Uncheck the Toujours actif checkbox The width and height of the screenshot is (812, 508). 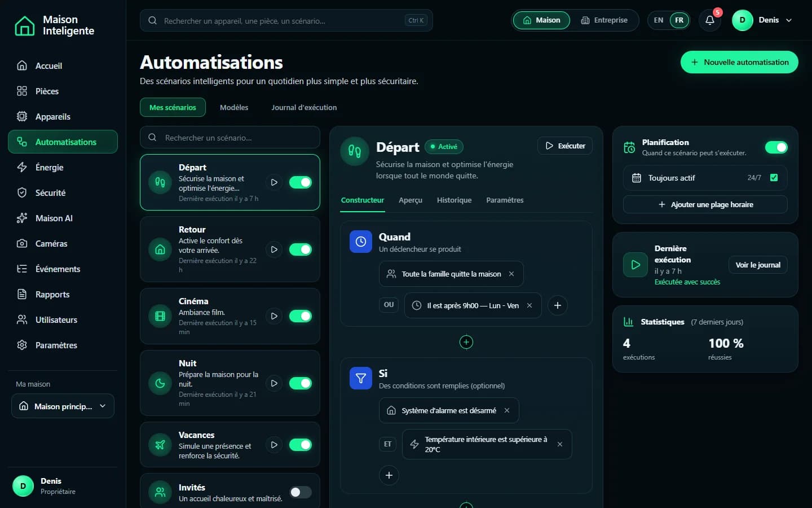(774, 178)
